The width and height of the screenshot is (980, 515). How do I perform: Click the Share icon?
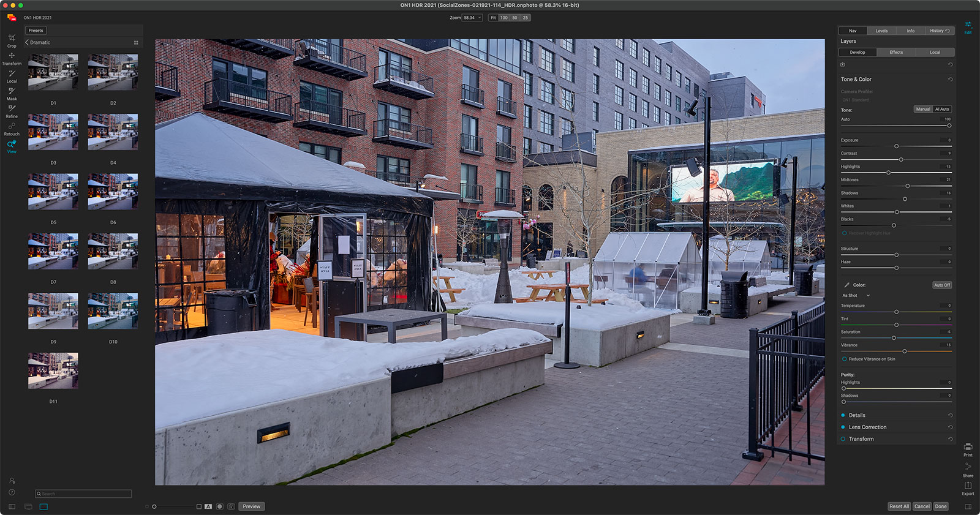click(x=968, y=468)
